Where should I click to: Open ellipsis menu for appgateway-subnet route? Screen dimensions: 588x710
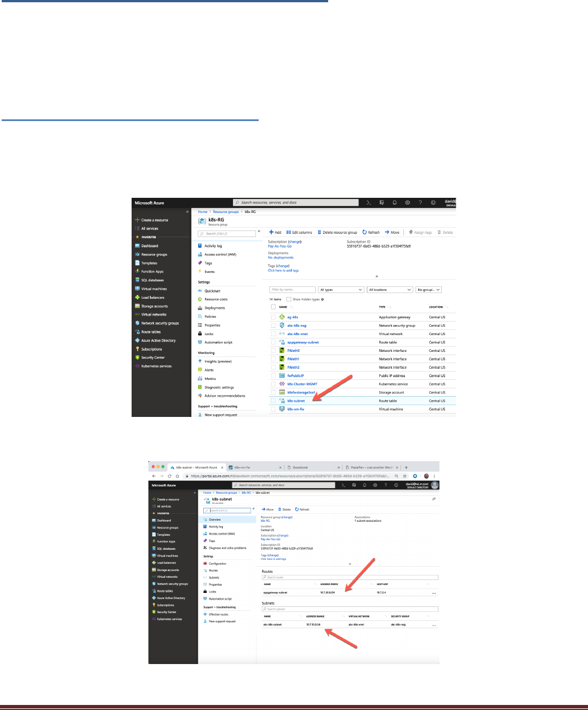click(434, 592)
